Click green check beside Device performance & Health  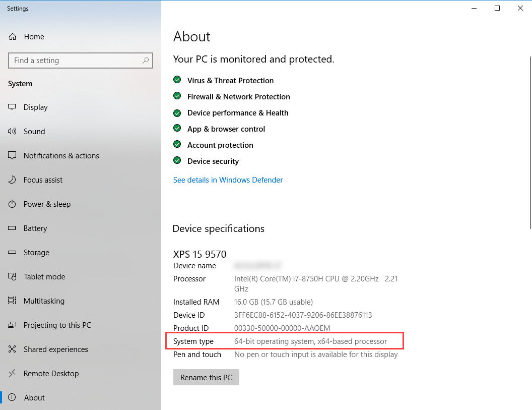click(177, 112)
